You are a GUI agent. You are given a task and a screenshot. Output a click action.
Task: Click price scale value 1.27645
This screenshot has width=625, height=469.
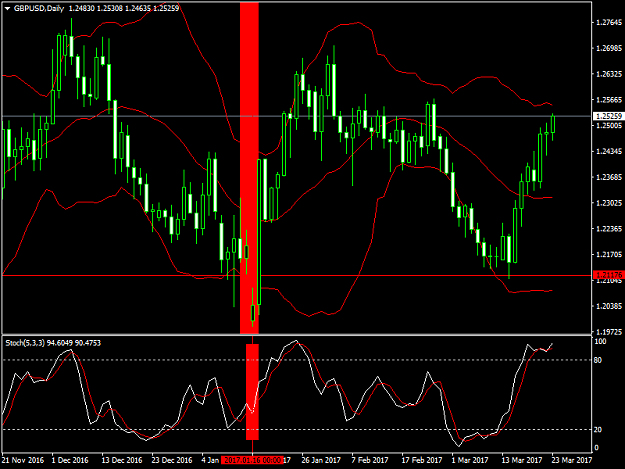tap(609, 23)
